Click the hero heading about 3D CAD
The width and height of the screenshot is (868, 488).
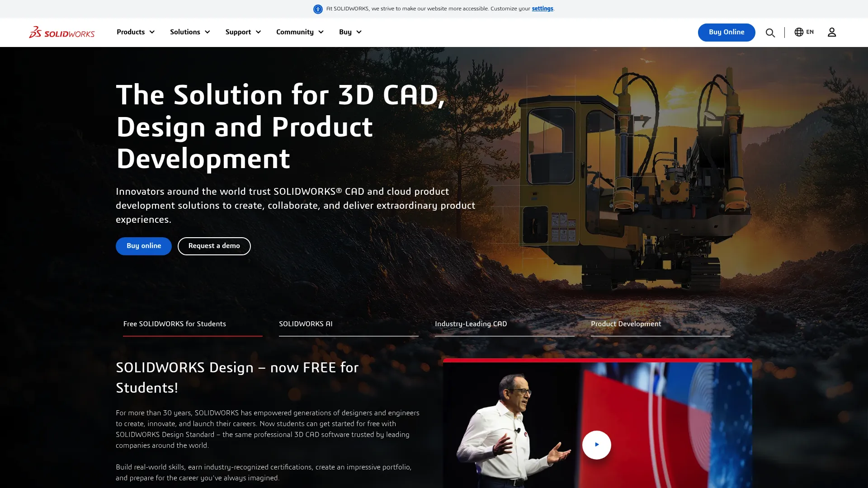(x=281, y=127)
